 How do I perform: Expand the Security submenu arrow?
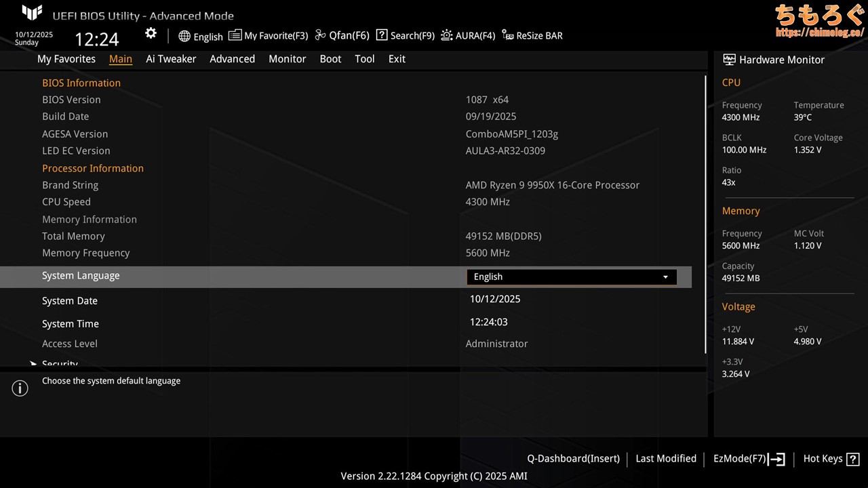(33, 364)
